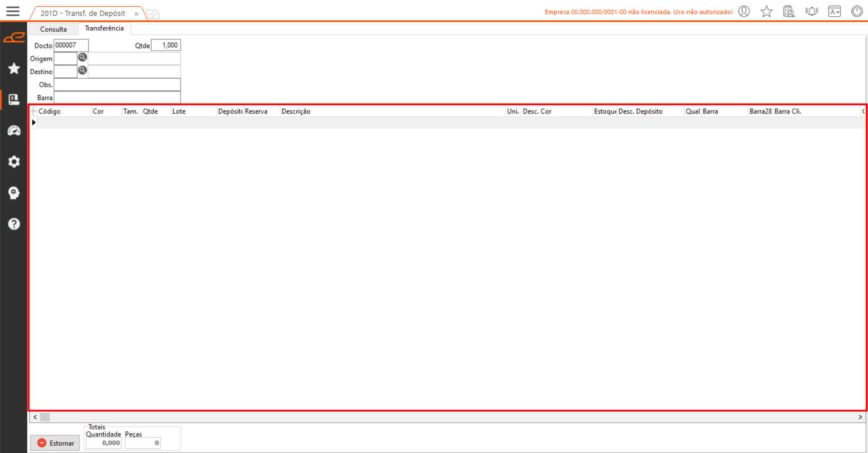Open favorites star in left sidebar
The image size is (868, 453).
[x=14, y=68]
